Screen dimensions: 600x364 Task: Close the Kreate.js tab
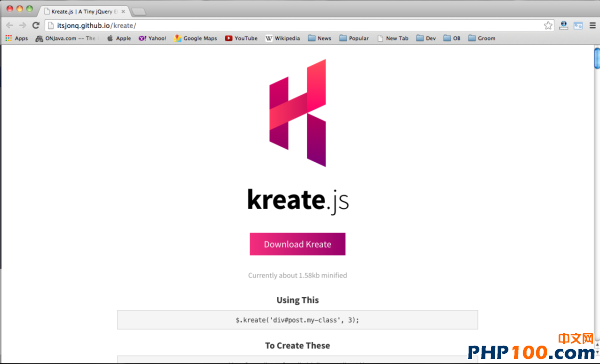coord(123,12)
